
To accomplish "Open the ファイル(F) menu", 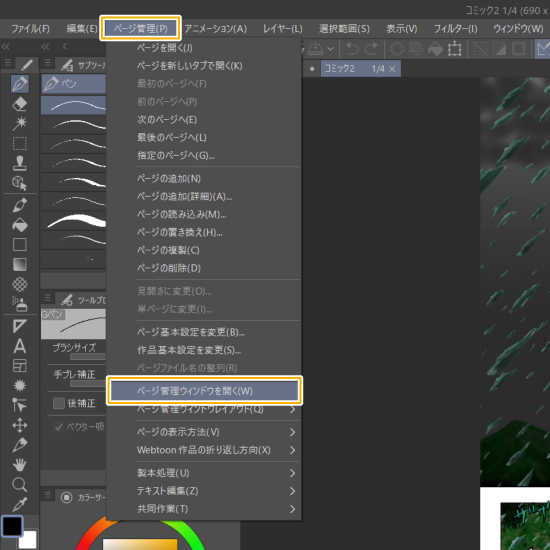I will (x=31, y=29).
